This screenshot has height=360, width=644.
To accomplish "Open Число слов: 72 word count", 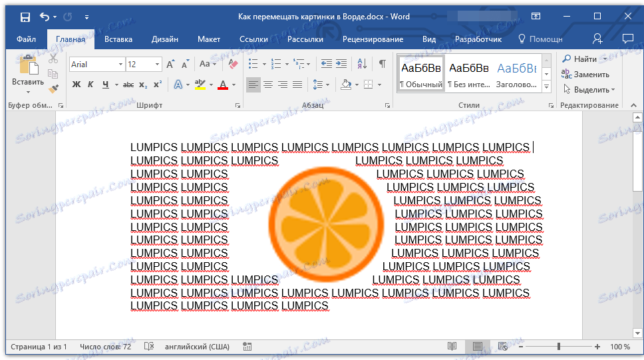I will [106, 347].
